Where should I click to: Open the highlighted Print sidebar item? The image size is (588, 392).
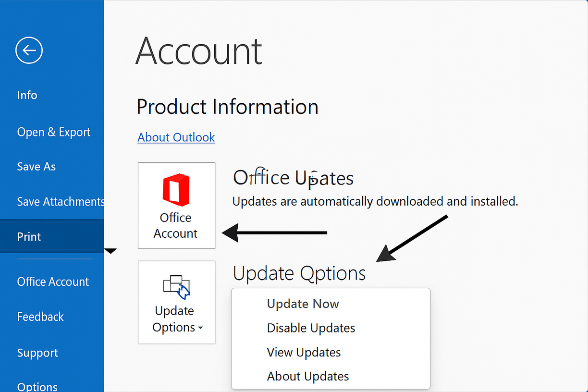tap(29, 236)
